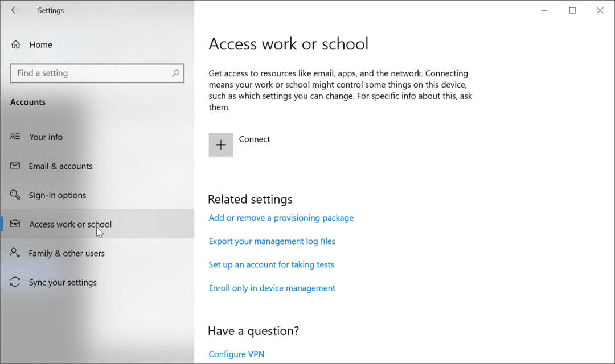Click the Sync your settings refresh icon
The height and width of the screenshot is (364, 615).
(16, 282)
